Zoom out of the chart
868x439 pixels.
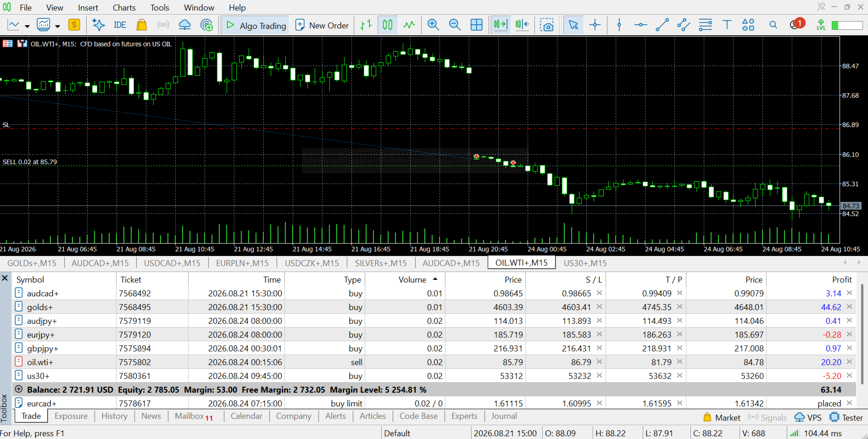tap(455, 25)
